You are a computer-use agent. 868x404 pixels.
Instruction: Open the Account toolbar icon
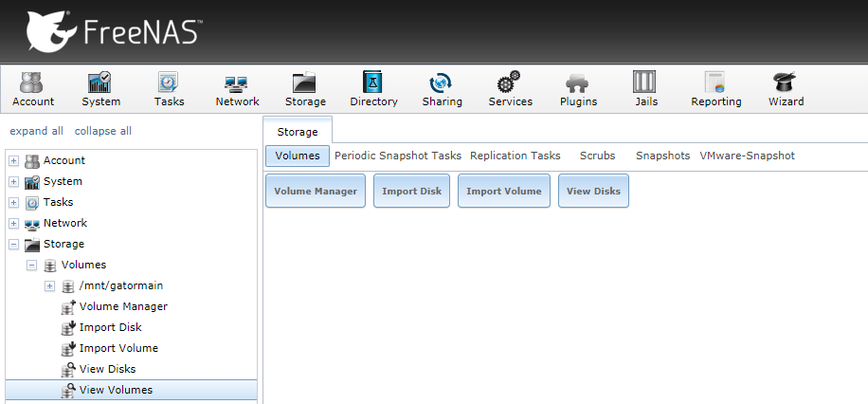point(33,89)
